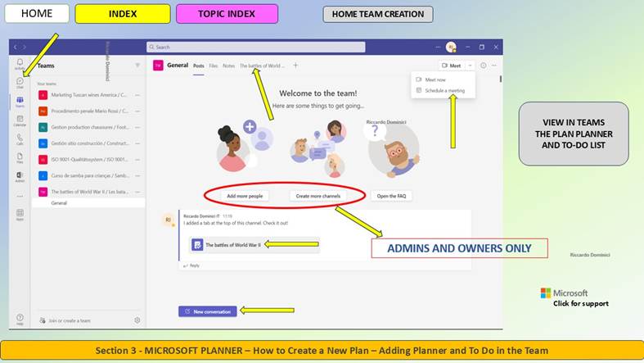This screenshot has height=363, width=644.
Task: Open the Apps store icon
Action: pyautogui.click(x=20, y=214)
